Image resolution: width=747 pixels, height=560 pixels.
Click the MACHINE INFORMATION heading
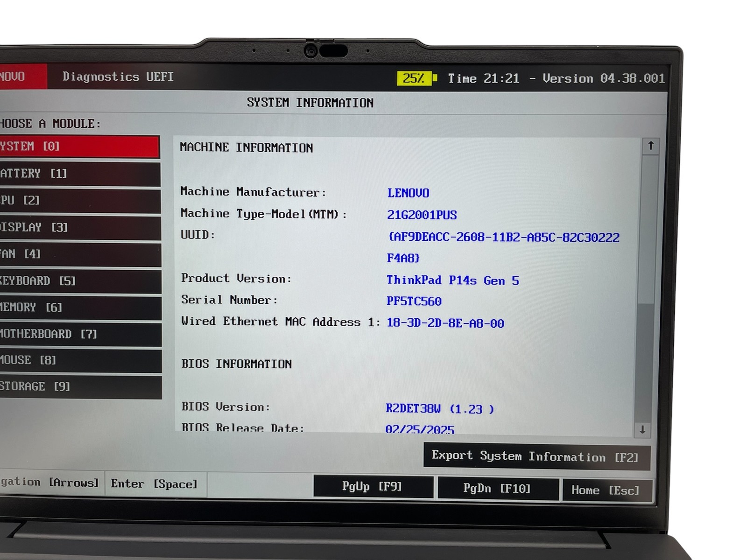pos(247,148)
